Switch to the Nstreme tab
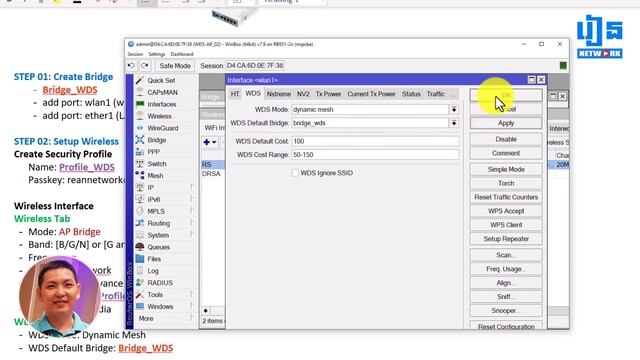The height and width of the screenshot is (360, 640). 279,94
